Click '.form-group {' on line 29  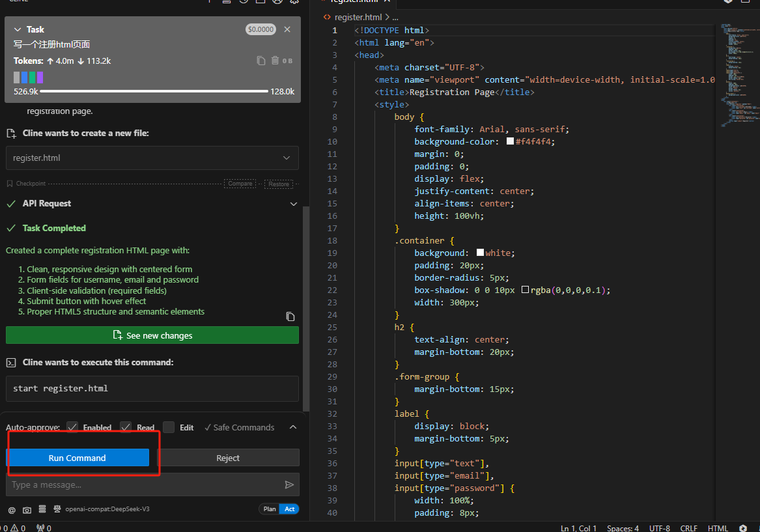[x=427, y=376]
